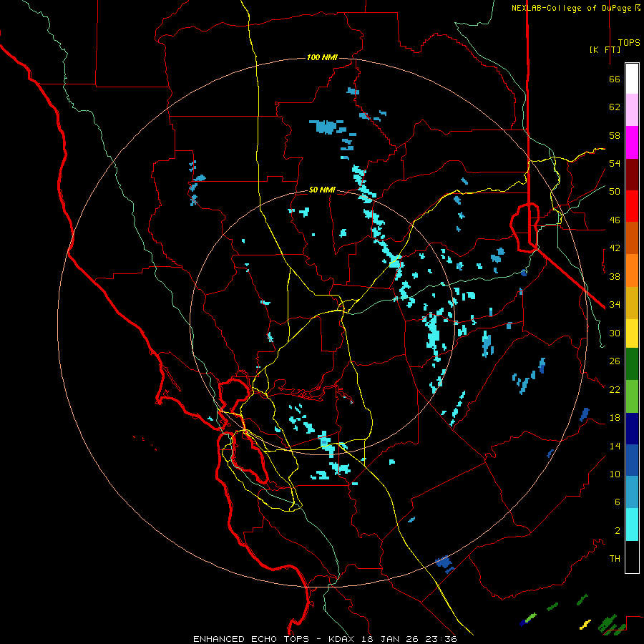Click the 'TOPS' legend title
Screen dimensions: 644x644
629,42
